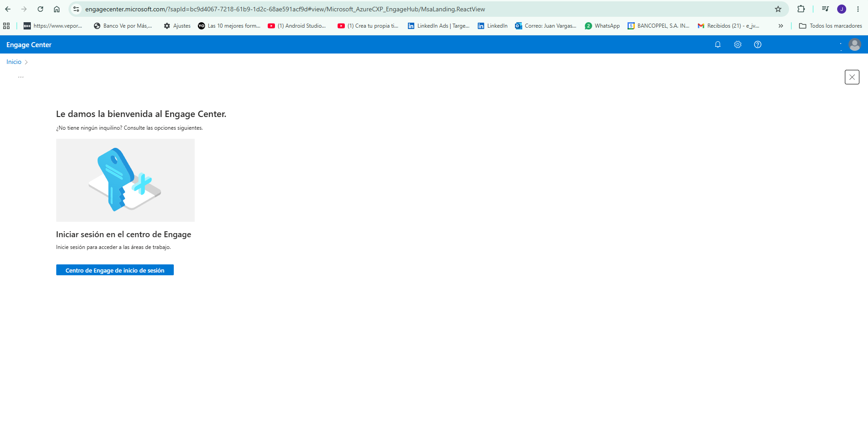This screenshot has width=868, height=434.
Task: Click Centro de Engage de inicio de sesión button
Action: pos(115,270)
